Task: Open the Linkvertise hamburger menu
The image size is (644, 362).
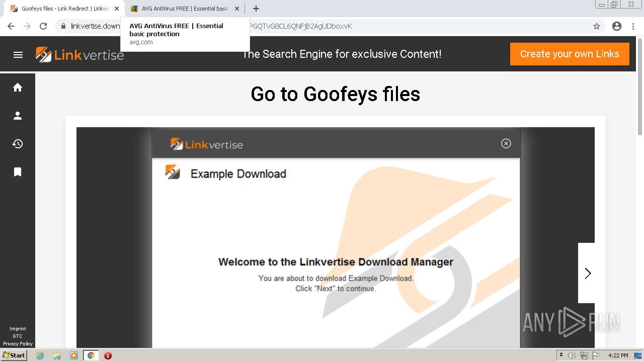Action: [18, 55]
